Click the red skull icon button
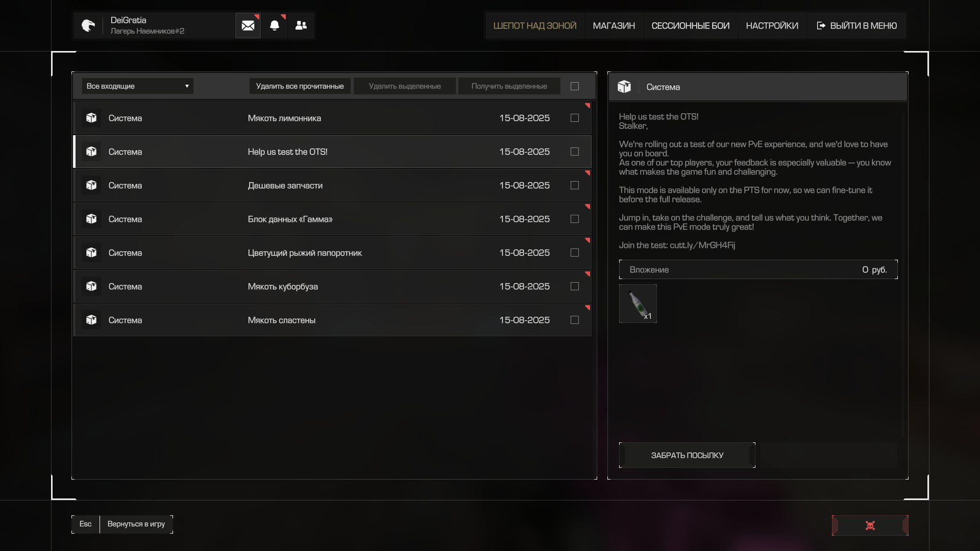 click(870, 525)
